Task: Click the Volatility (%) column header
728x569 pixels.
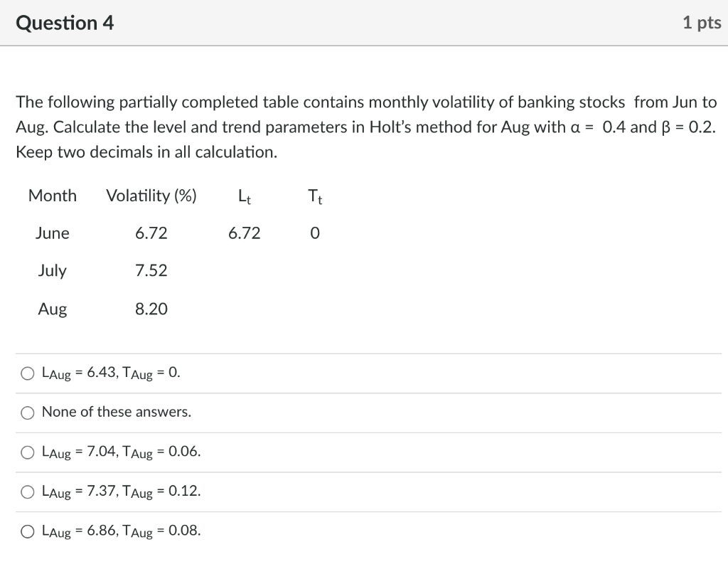Action: (x=151, y=196)
